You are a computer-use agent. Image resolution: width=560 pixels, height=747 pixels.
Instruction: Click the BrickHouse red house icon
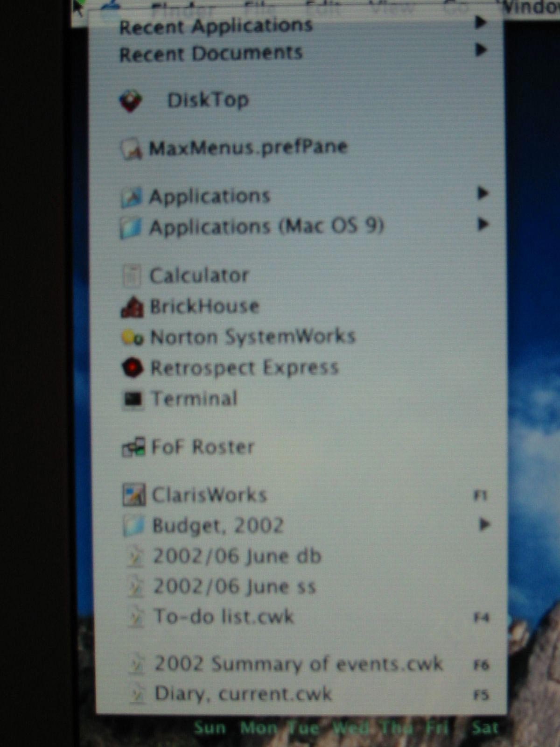tap(132, 307)
